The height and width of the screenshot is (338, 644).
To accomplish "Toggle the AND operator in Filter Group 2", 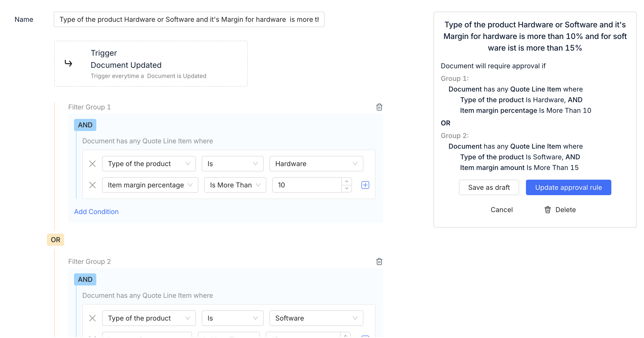I will click(85, 279).
